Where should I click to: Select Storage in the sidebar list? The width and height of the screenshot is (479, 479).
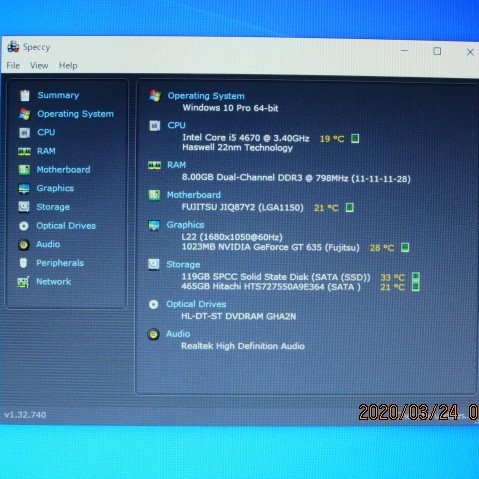coord(53,207)
